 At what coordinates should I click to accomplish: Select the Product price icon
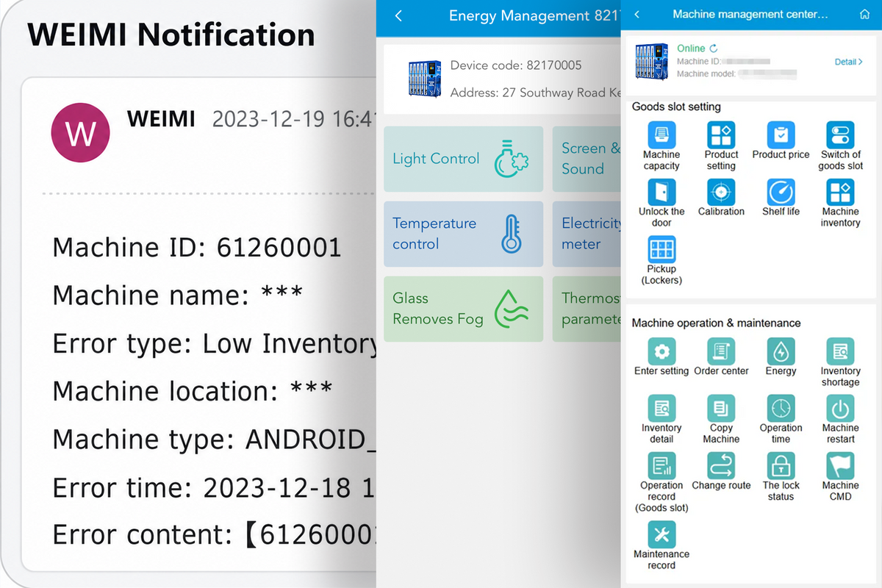click(x=781, y=135)
